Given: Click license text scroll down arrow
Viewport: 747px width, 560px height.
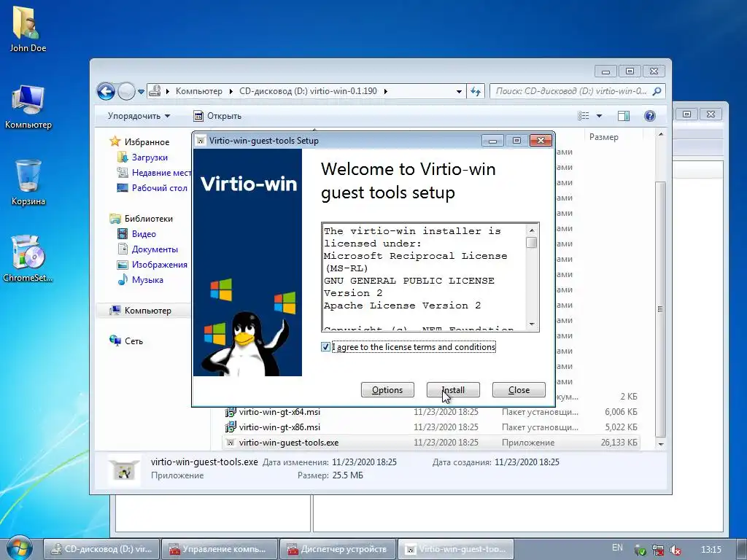Looking at the screenshot, I should click(532, 324).
